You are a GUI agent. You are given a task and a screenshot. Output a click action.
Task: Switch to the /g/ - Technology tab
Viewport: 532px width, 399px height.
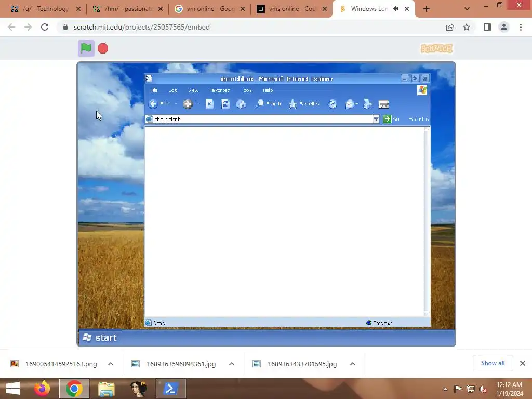46,9
